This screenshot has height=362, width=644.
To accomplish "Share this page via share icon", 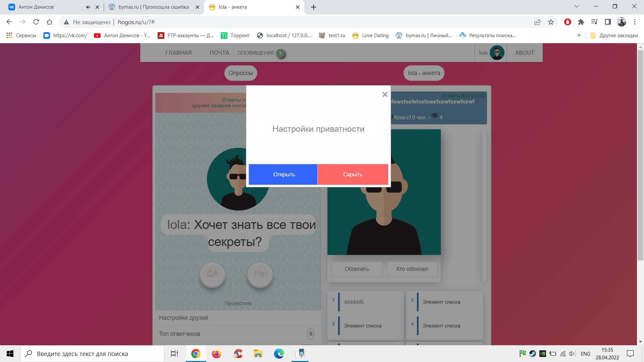I will click(537, 22).
